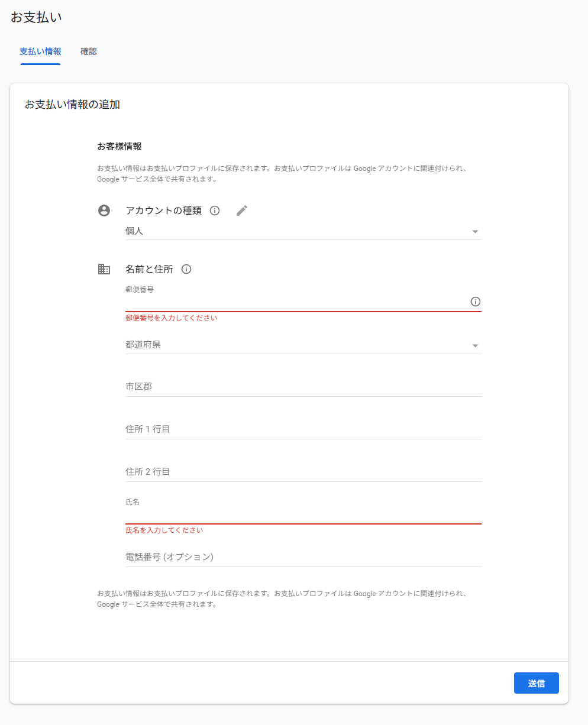
Task: Click the pencil edit icon
Action: tap(242, 211)
